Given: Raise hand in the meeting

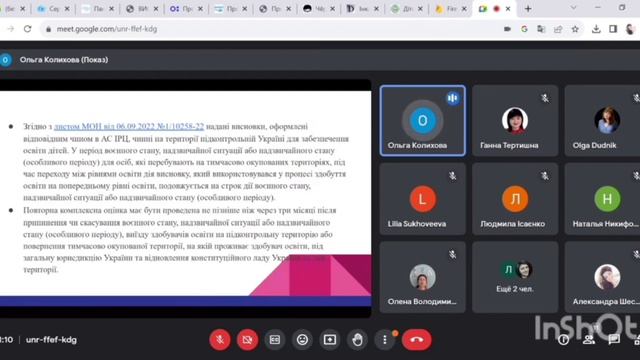Looking at the screenshot, I should 357,340.
